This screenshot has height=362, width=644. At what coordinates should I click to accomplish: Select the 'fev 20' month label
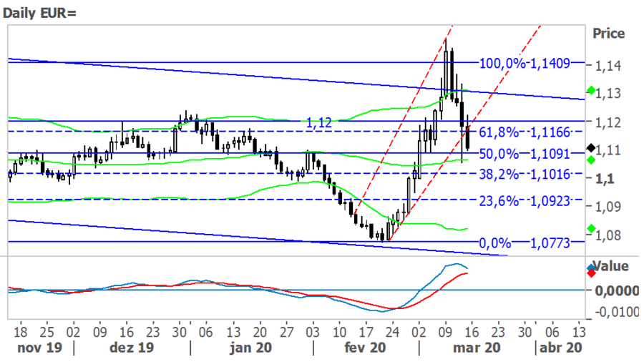pos(365,348)
